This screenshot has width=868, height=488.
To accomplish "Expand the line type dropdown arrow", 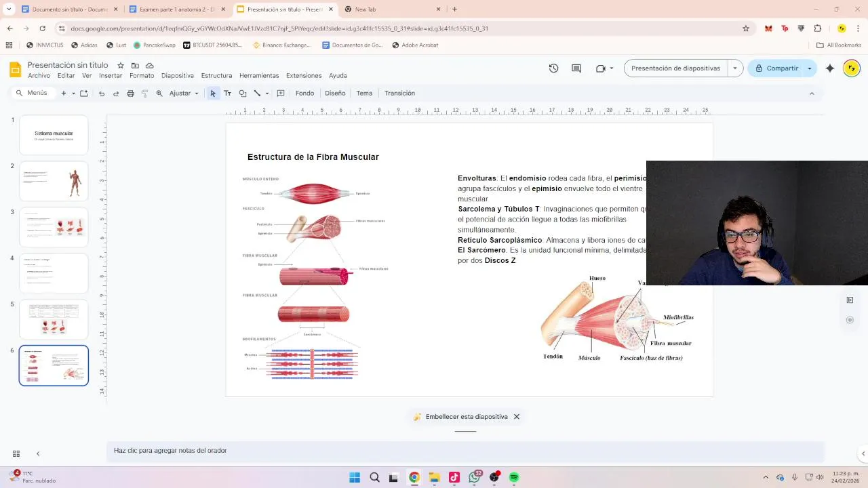I will 267,94.
